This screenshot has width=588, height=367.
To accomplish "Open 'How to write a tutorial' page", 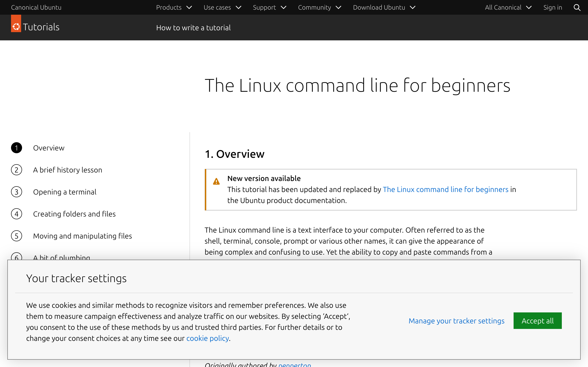I will (193, 28).
